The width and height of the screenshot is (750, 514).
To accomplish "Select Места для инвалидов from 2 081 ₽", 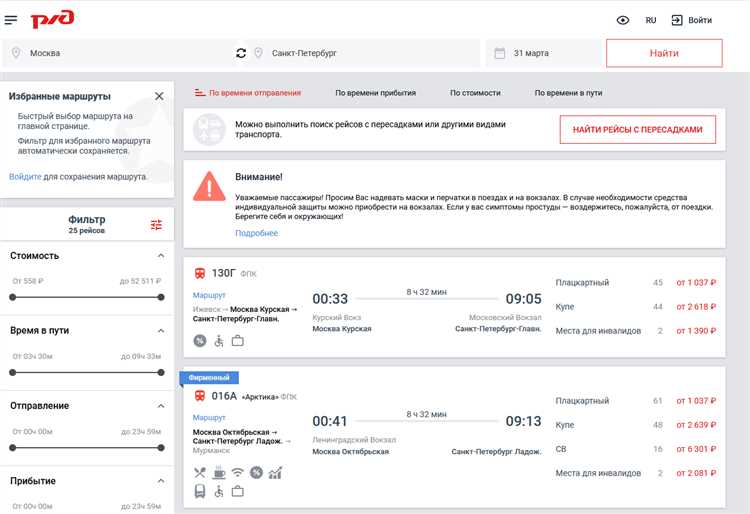I will pyautogui.click(x=636, y=473).
